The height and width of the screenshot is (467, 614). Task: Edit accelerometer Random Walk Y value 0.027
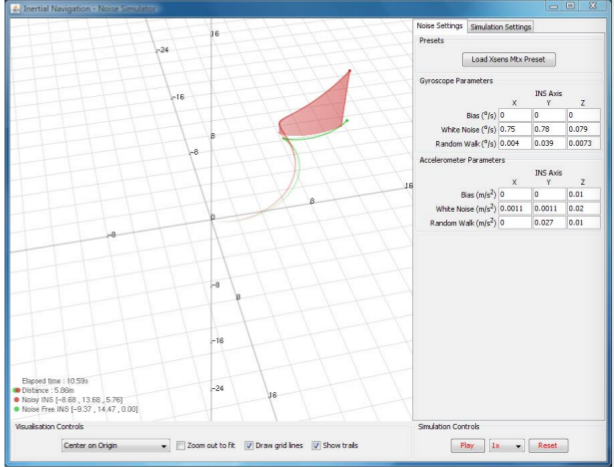pyautogui.click(x=549, y=223)
